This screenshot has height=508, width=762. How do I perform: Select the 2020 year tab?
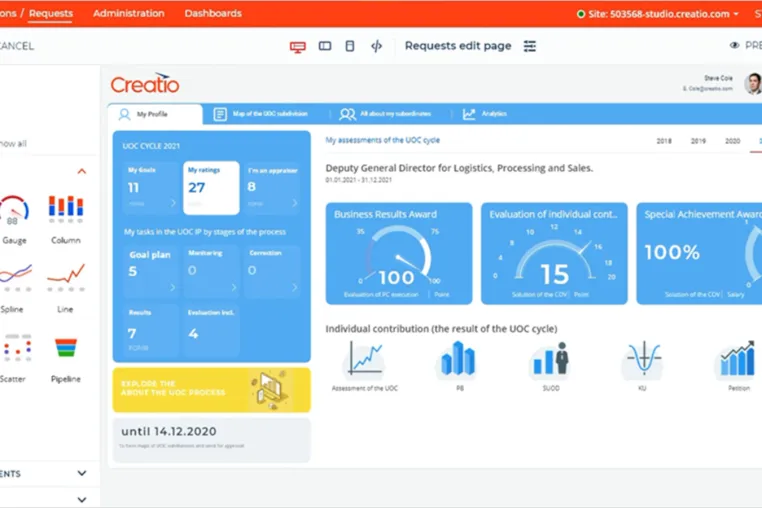[732, 141]
